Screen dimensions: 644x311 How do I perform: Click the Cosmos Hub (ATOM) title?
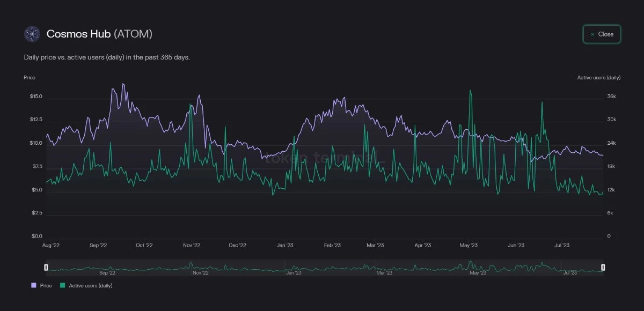pyautogui.click(x=99, y=34)
